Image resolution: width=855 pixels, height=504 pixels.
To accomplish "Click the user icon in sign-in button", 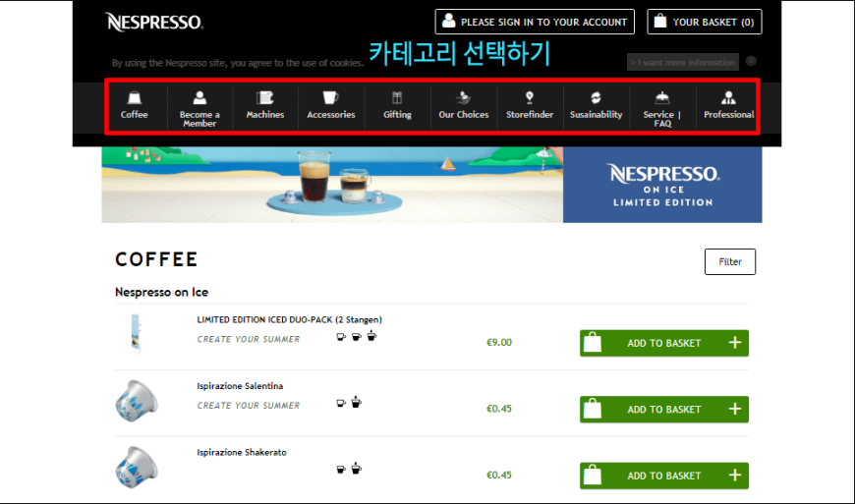I will pyautogui.click(x=449, y=21).
